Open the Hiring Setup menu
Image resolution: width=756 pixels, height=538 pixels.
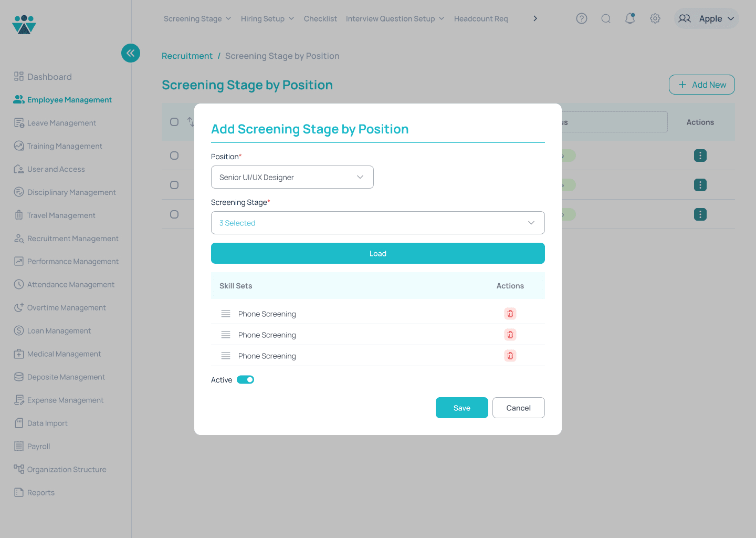point(267,18)
